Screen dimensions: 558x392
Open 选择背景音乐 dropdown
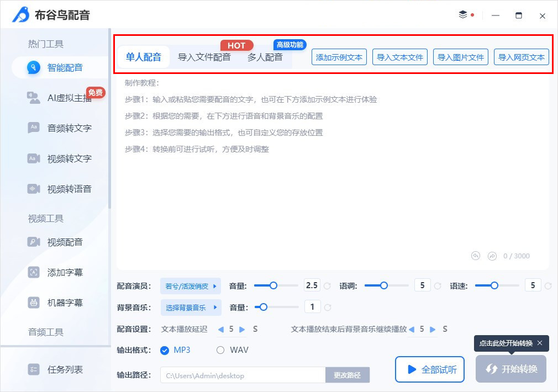point(191,308)
